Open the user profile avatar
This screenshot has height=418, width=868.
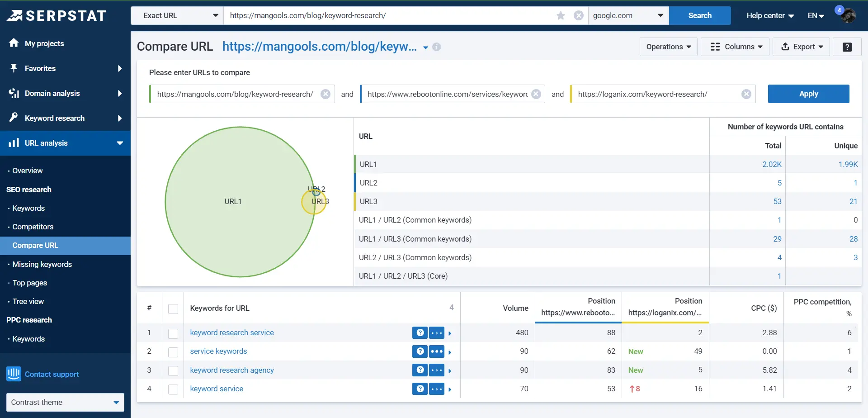[x=848, y=16]
